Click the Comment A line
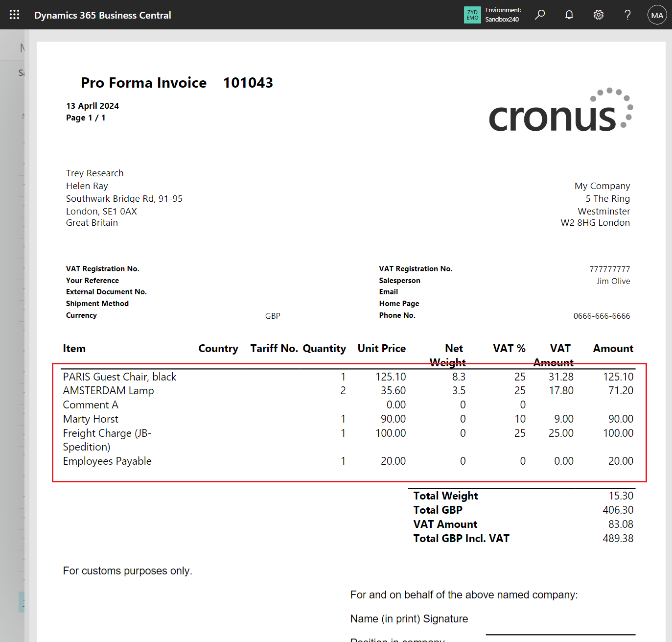This screenshot has width=672, height=642. coord(90,404)
